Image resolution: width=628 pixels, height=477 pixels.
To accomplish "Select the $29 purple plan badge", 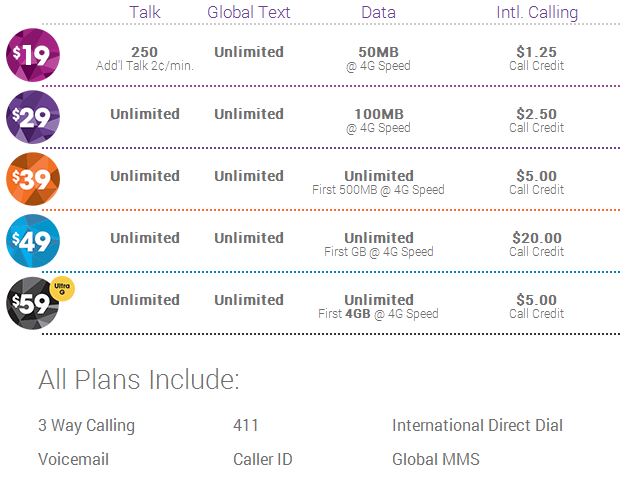I will coord(33,117).
